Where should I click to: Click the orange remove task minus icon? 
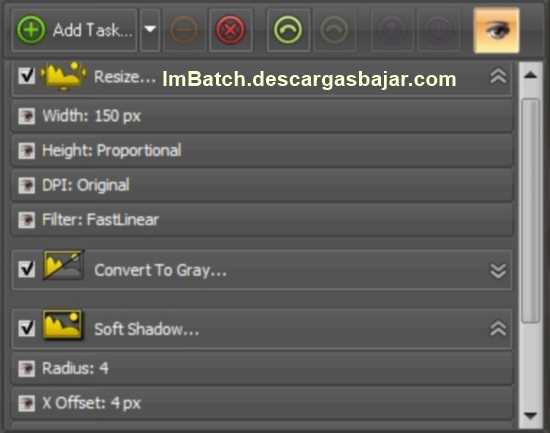coord(184,30)
